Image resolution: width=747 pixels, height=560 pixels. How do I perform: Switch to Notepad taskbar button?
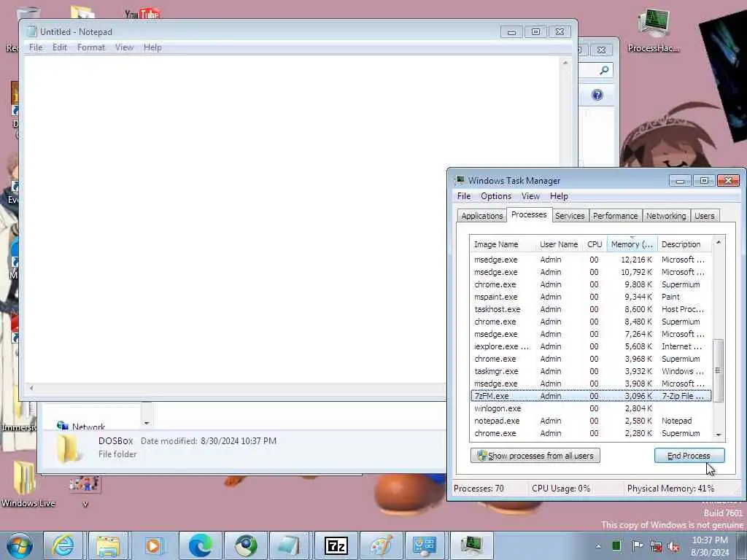coord(290,545)
